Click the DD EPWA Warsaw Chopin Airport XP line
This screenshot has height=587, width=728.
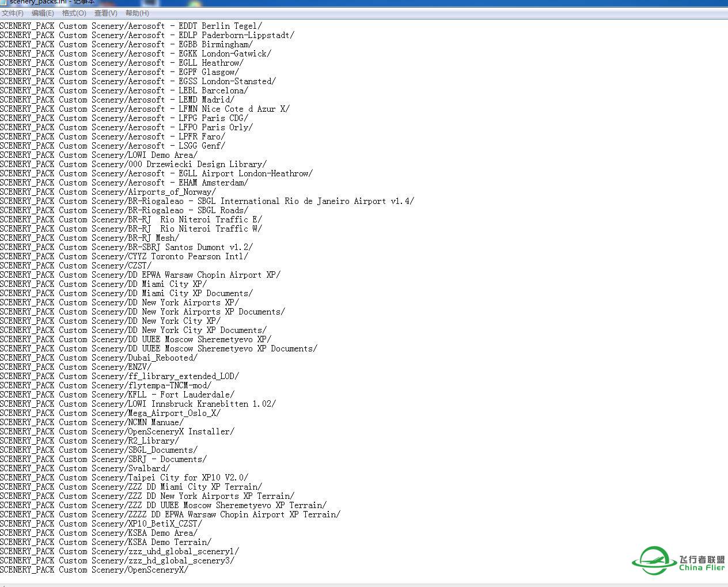click(x=140, y=275)
